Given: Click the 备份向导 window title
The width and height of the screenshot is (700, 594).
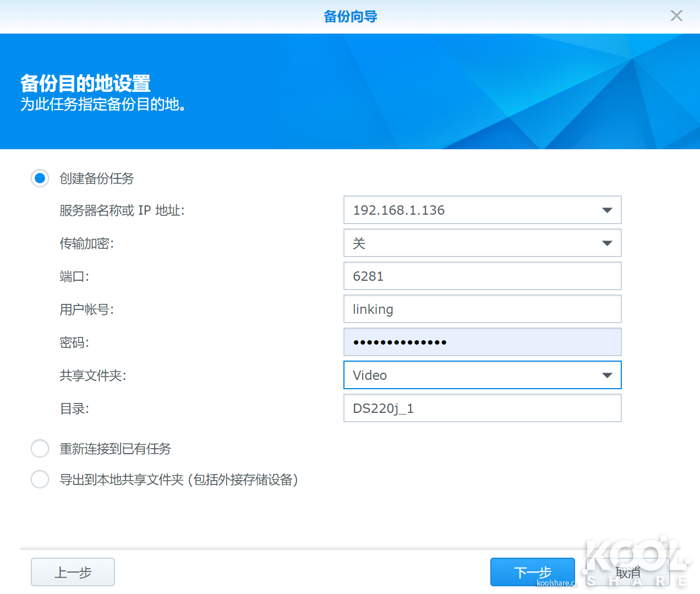Looking at the screenshot, I should click(x=350, y=17).
